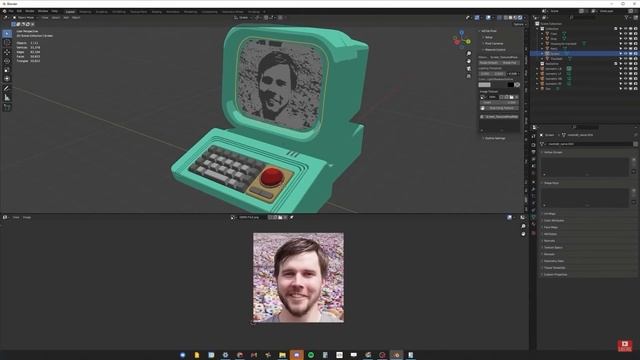Pin the image in image editor header
The width and height of the screenshot is (640, 360).
pyautogui.click(x=291, y=218)
